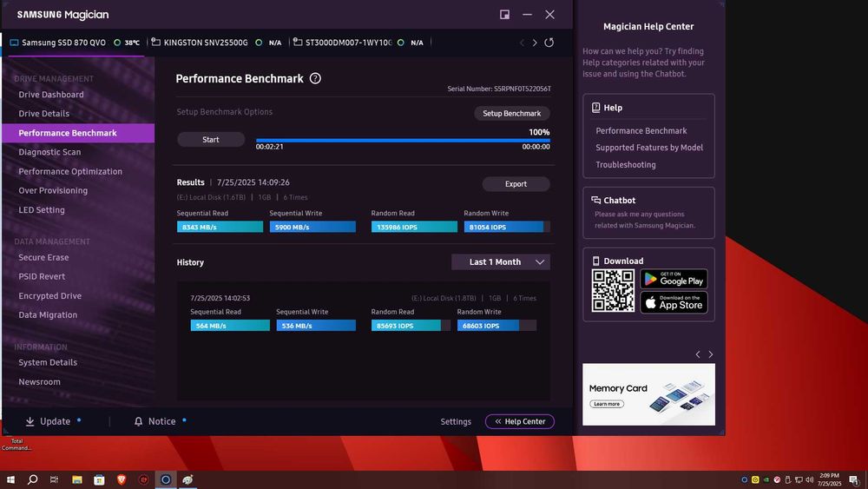Screen dimensions: 868x489
Task: Click the refresh drive list icon
Action: [x=549, y=43]
